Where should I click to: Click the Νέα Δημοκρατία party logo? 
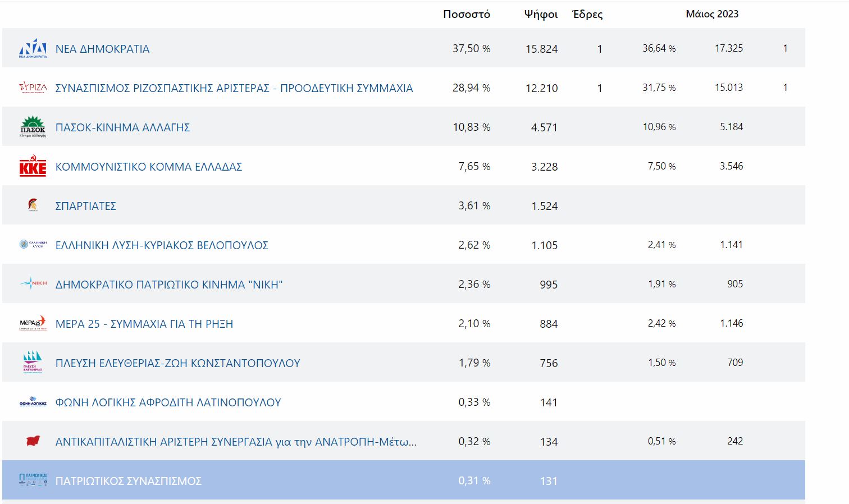click(x=33, y=49)
